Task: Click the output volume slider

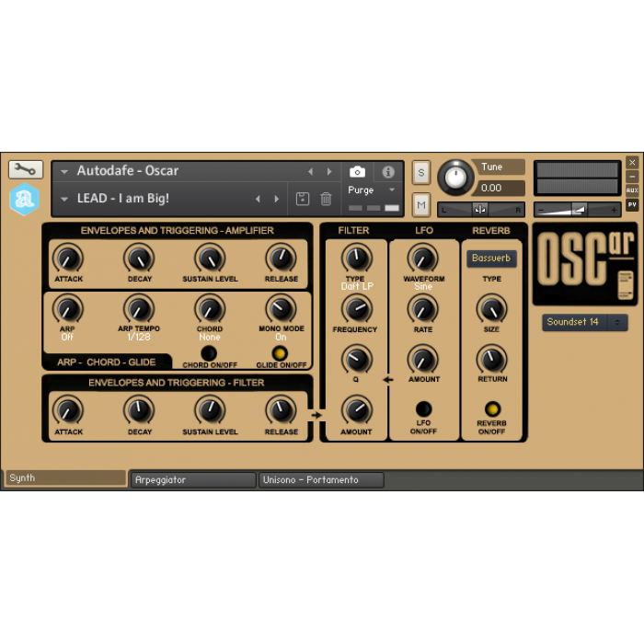Action: point(577,210)
